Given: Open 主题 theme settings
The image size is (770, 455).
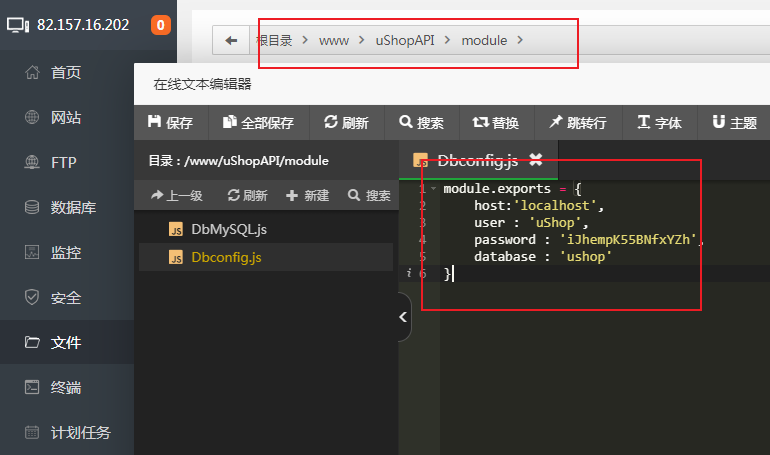Looking at the screenshot, I should pos(734,123).
